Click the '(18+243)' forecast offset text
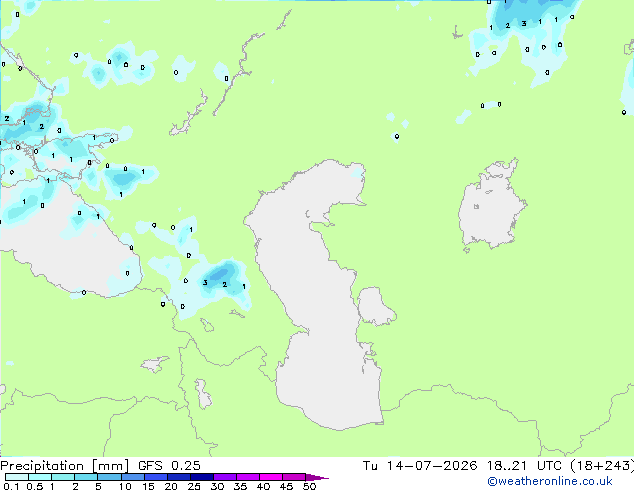This screenshot has width=634, height=490. 602,466
